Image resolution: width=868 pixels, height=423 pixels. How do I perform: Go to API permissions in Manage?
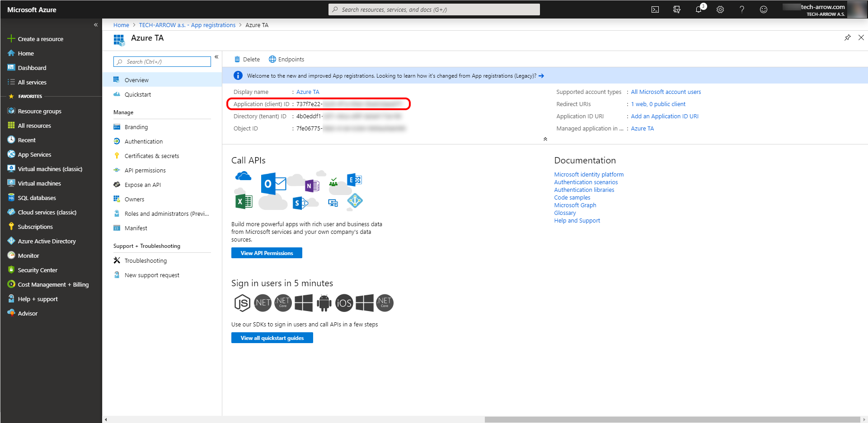click(145, 170)
